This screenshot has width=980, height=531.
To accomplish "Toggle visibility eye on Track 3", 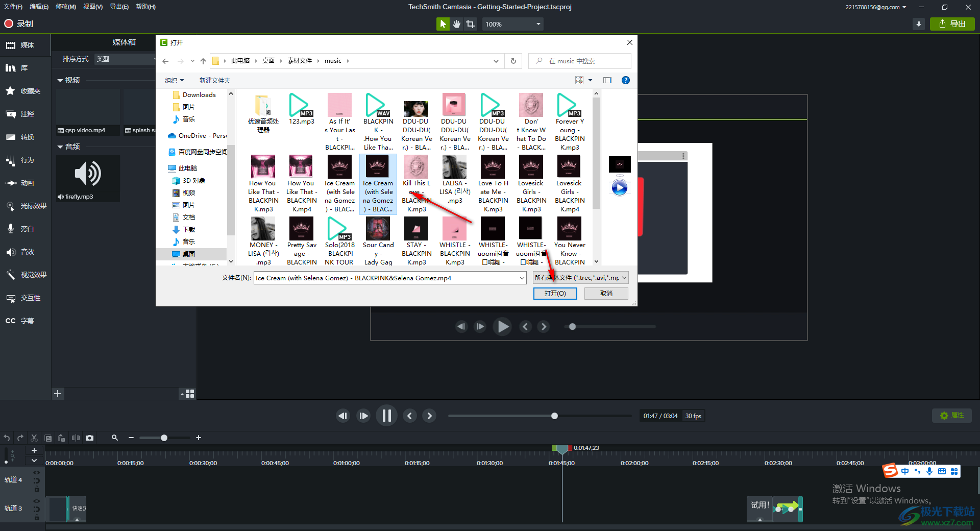I will pos(37,501).
